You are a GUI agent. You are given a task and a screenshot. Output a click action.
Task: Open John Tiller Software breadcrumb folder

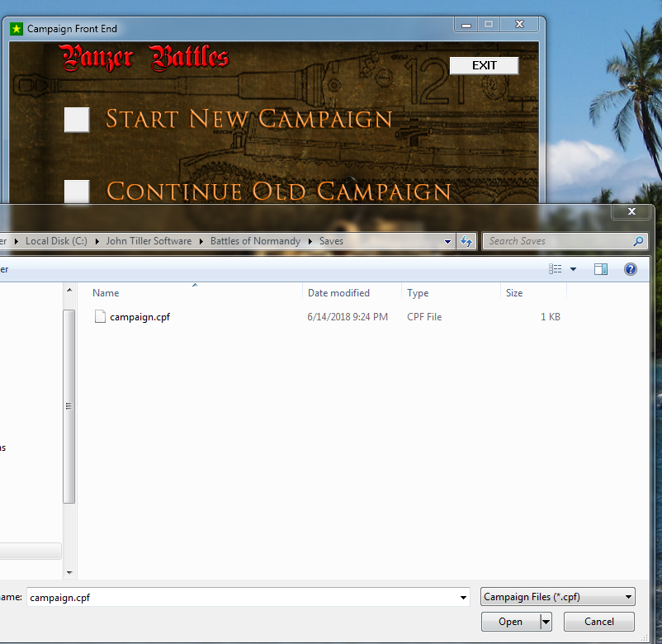pyautogui.click(x=149, y=241)
